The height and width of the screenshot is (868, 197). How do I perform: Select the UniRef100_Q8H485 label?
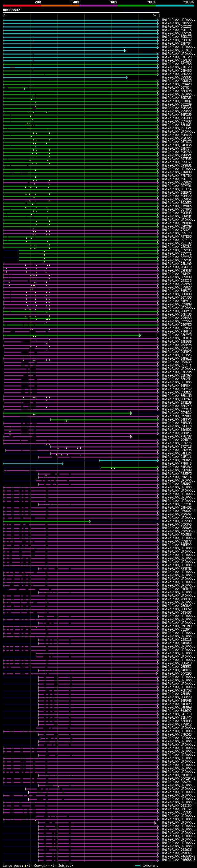[177, 71]
